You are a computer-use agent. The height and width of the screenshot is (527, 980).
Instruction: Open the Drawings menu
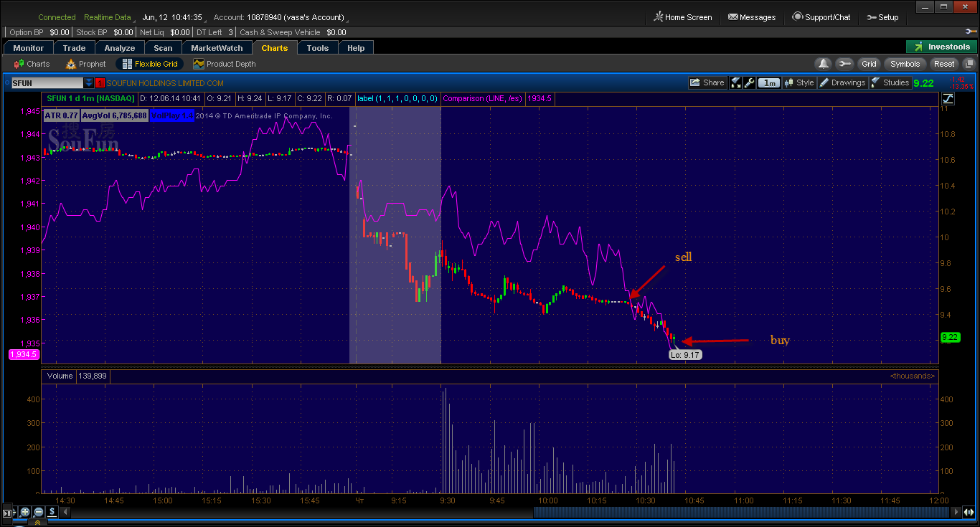[842, 82]
